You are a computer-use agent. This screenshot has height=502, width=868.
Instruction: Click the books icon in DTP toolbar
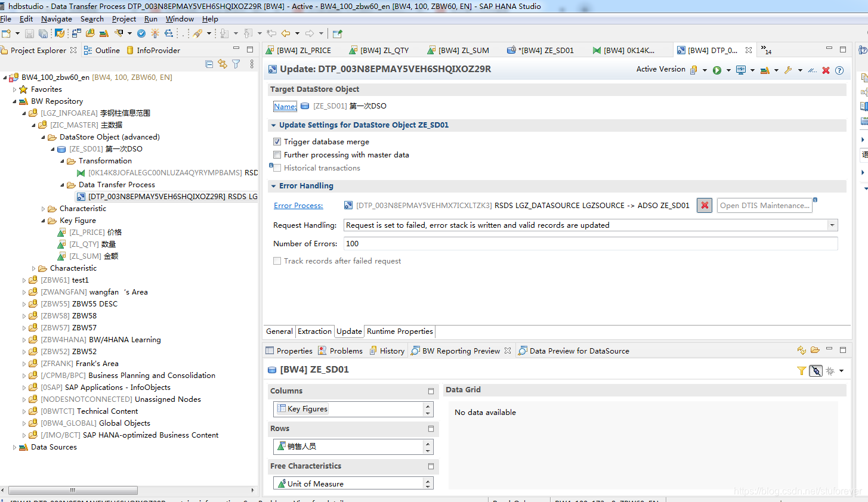(x=765, y=70)
